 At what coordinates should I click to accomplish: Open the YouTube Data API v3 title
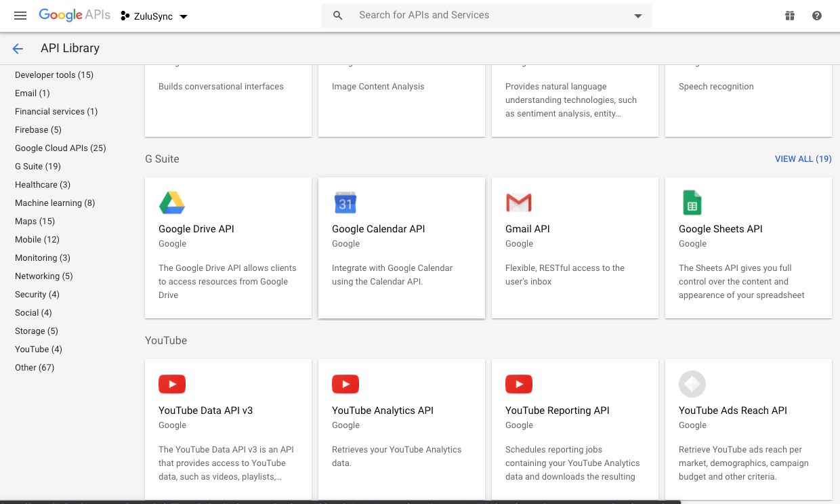206,411
